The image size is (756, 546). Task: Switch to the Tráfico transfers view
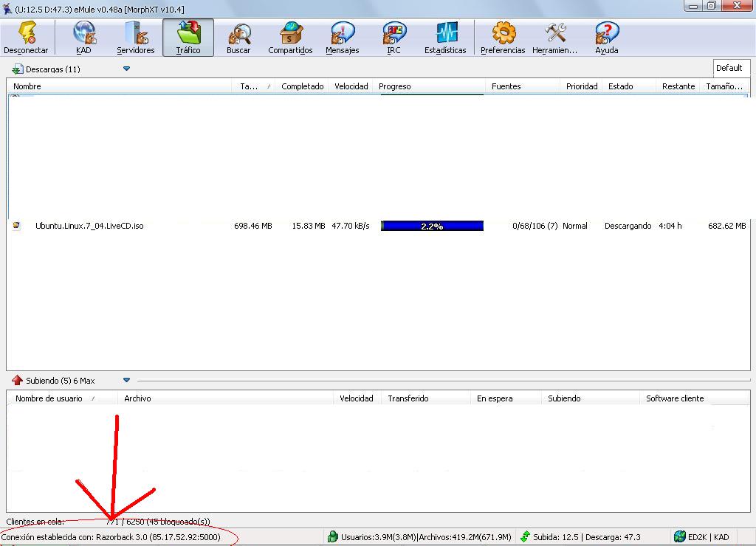pos(188,38)
